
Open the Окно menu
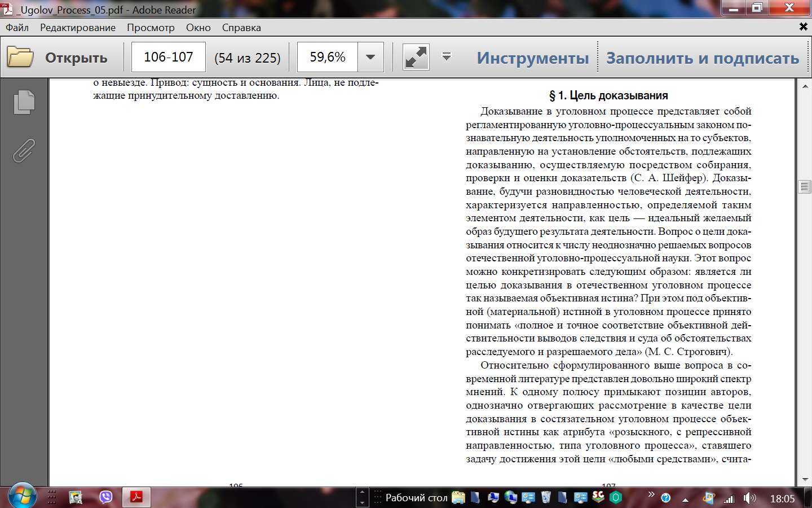coord(198,28)
